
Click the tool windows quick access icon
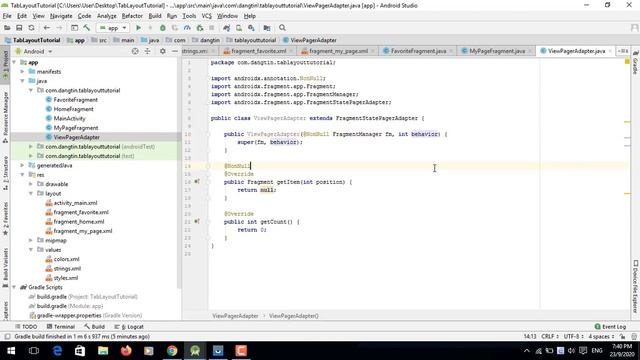click(x=7, y=337)
